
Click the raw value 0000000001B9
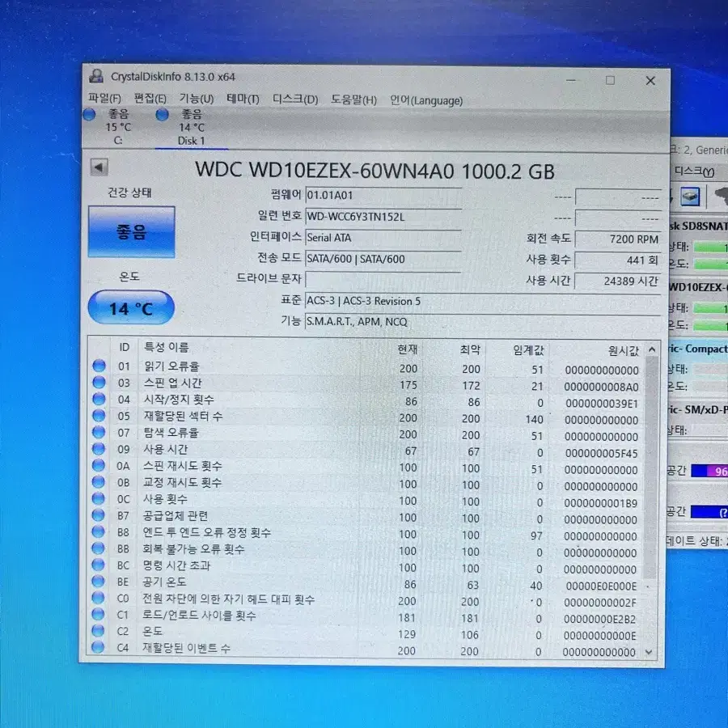click(x=601, y=503)
